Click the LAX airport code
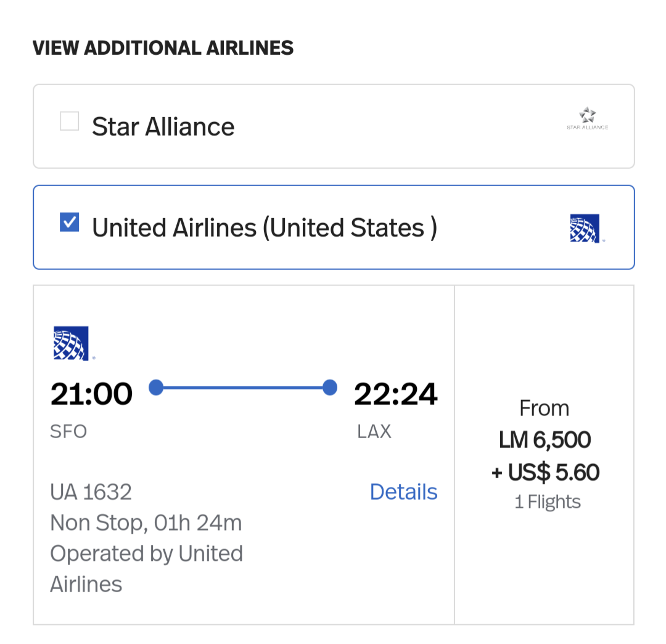 374,431
